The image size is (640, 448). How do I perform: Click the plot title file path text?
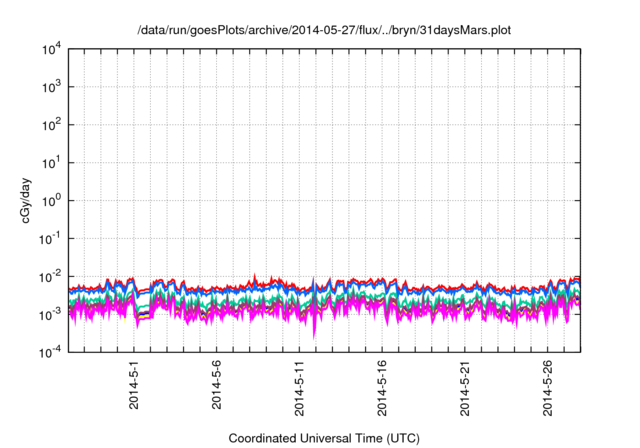[x=325, y=29]
